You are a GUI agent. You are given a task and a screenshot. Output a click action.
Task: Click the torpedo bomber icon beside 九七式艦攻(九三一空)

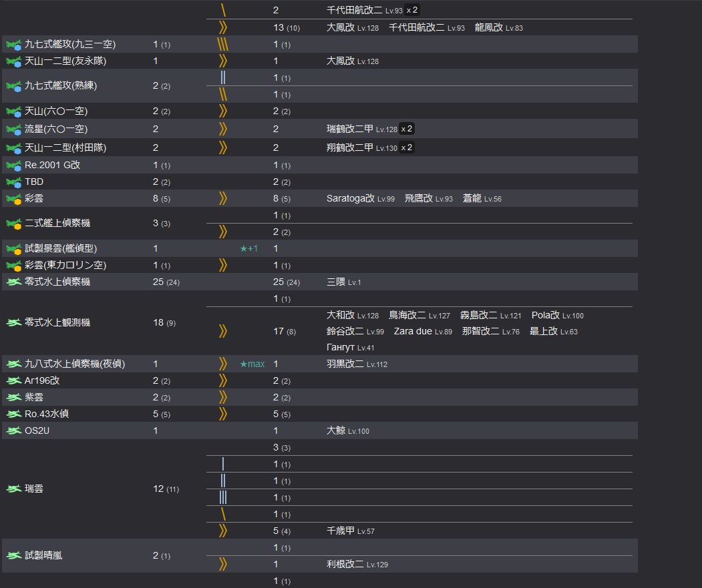(x=14, y=45)
